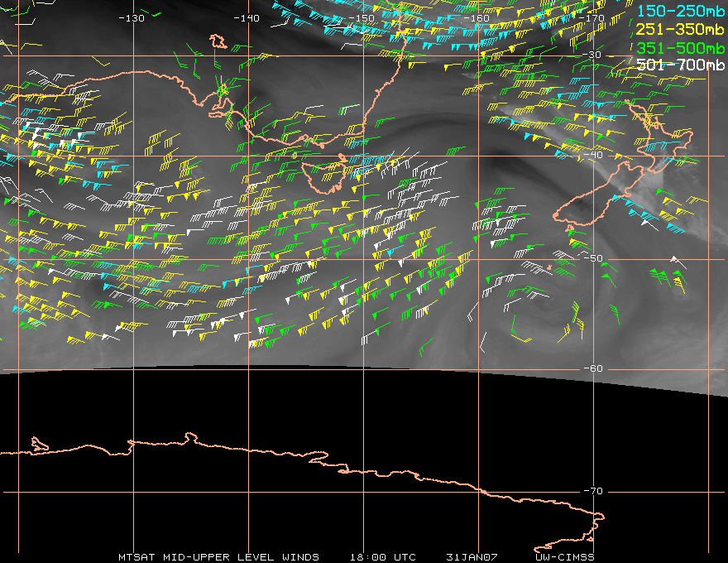Image resolution: width=728 pixels, height=563 pixels.
Task: Click the 31JAN07 date stamp
Action: pos(472,557)
